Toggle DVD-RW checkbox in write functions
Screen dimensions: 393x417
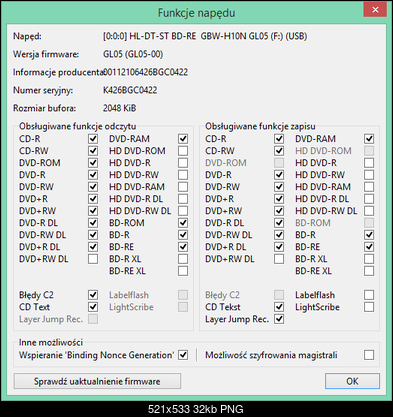279,187
